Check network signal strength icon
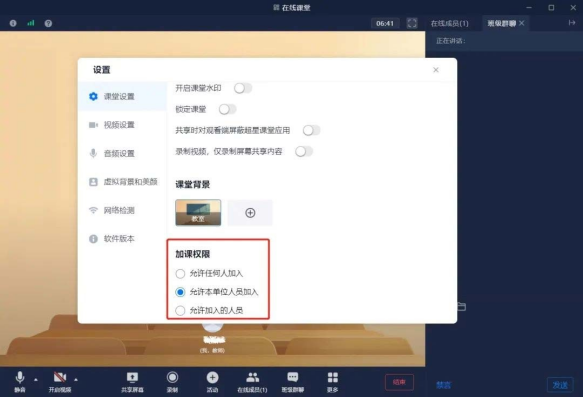 [x=31, y=23]
